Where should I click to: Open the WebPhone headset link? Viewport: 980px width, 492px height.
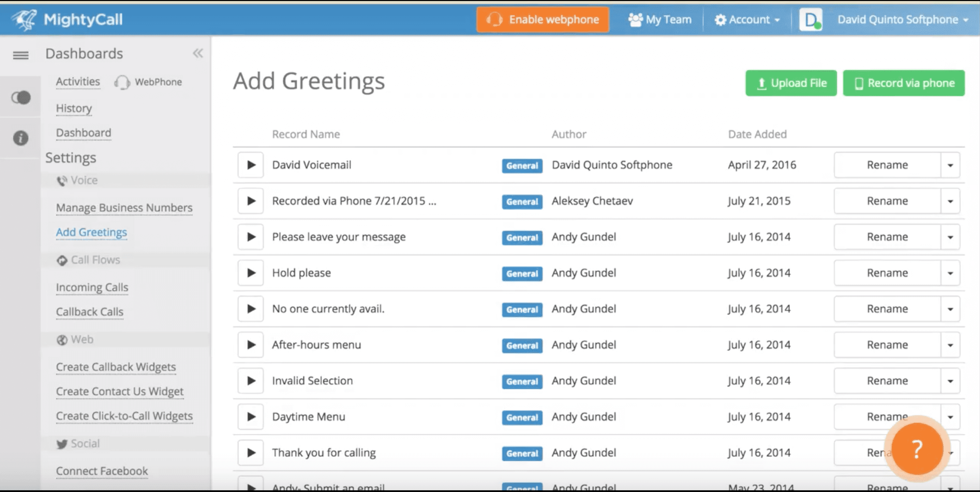148,82
